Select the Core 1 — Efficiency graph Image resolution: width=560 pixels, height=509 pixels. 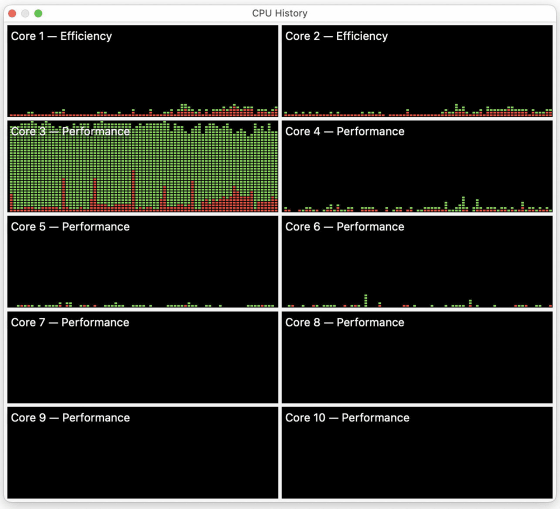pyautogui.click(x=142, y=71)
